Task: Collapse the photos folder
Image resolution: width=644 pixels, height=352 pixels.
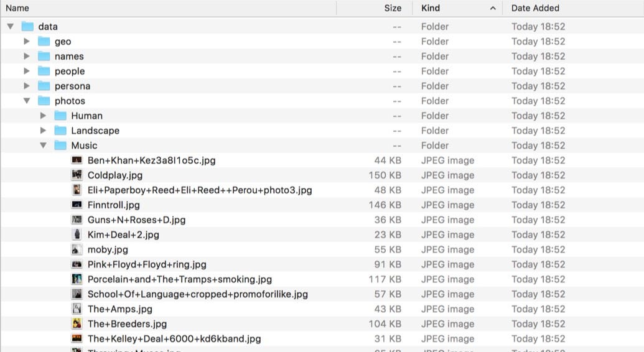Action: click(27, 101)
